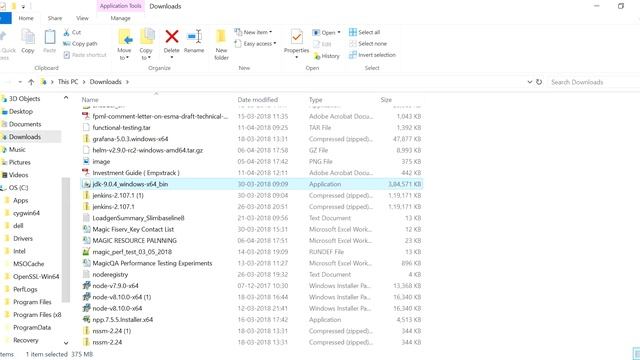Select Videos in navigation pane
640x360 pixels.
click(x=18, y=175)
